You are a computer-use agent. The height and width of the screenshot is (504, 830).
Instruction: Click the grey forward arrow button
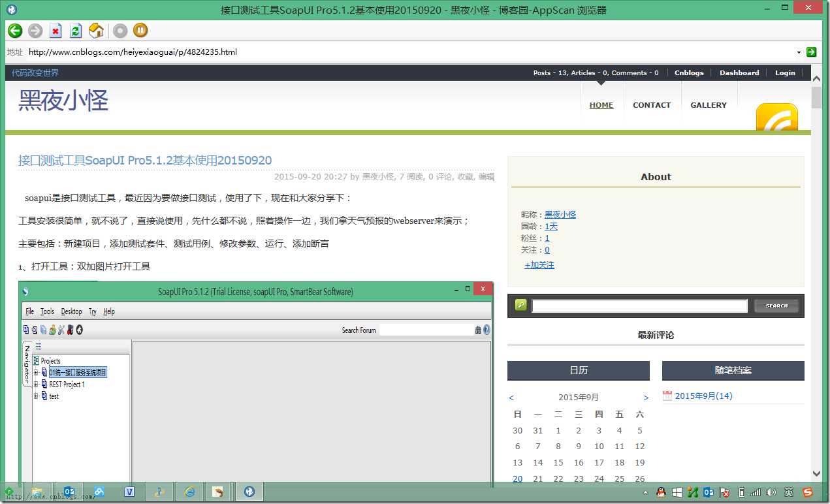pos(35,31)
